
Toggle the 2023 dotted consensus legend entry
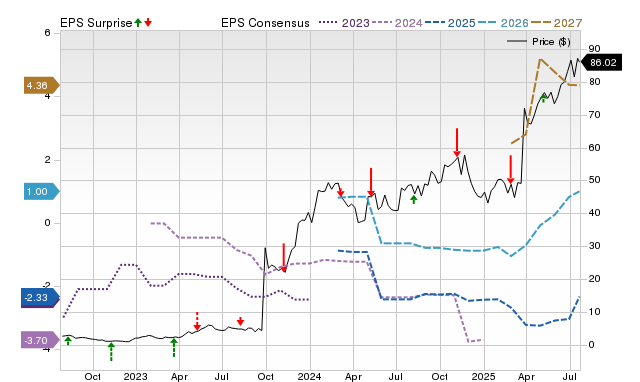pos(344,23)
